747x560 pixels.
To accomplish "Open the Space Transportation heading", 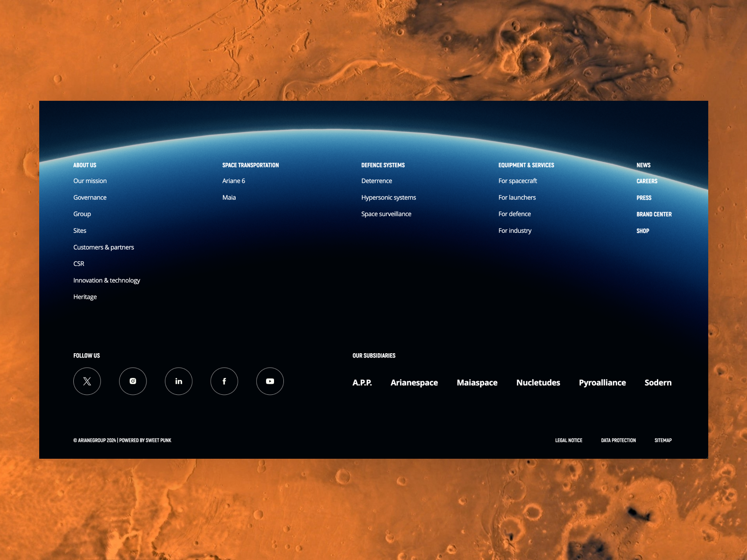I will click(250, 165).
